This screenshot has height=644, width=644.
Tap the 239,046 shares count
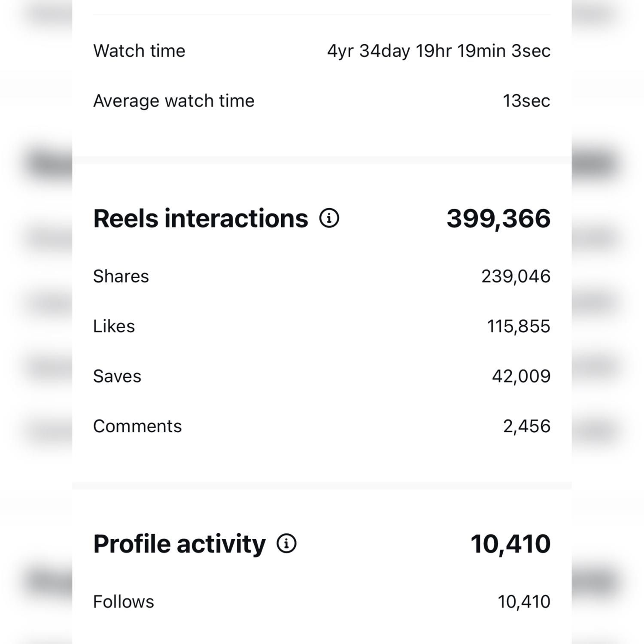(x=516, y=276)
